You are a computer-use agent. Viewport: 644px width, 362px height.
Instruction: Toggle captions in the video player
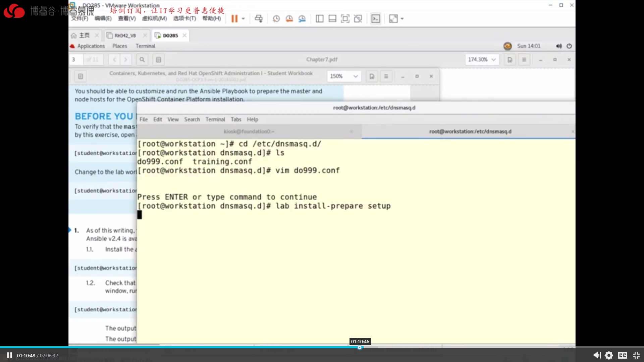623,355
